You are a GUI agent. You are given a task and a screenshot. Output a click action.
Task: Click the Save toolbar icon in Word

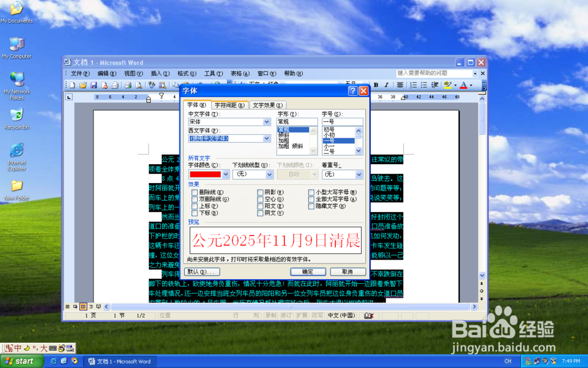coord(93,85)
